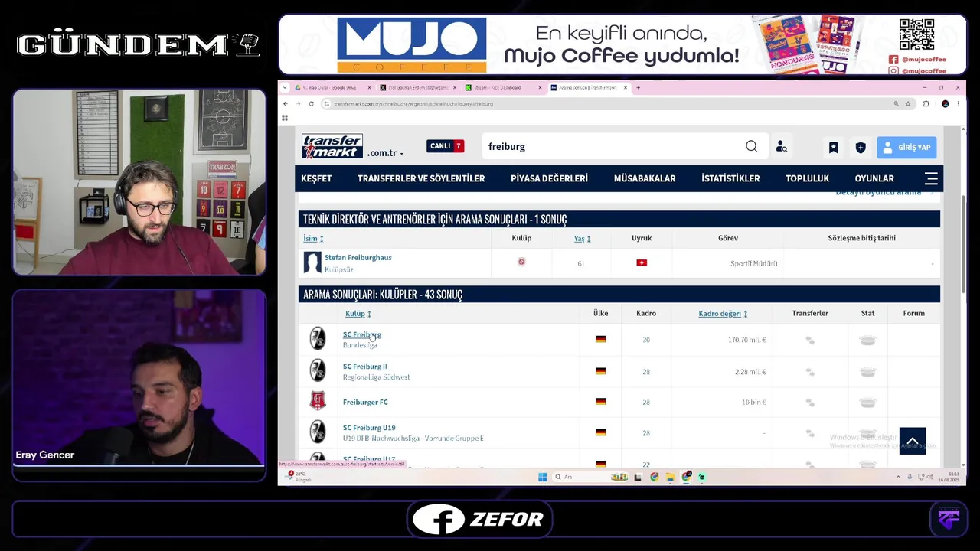Switch to the X Gökhan Erdem tab
Viewport: 980px width, 551px height.
pos(417,87)
